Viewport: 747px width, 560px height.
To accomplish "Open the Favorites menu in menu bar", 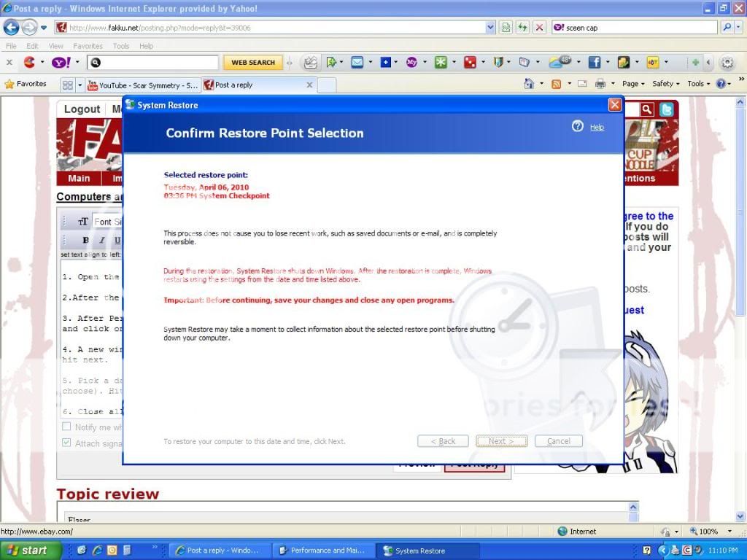I will pyautogui.click(x=88, y=46).
